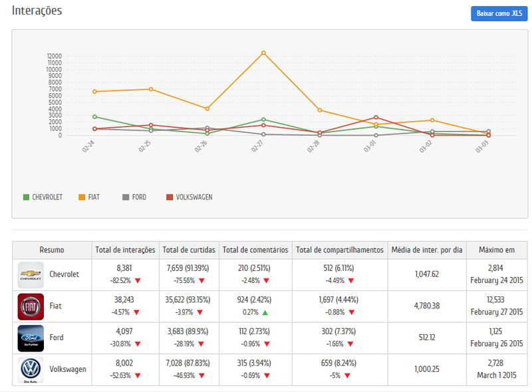This screenshot has height=392, width=532.
Task: Click the Fiat peak point on 02-27
Action: 263,52
